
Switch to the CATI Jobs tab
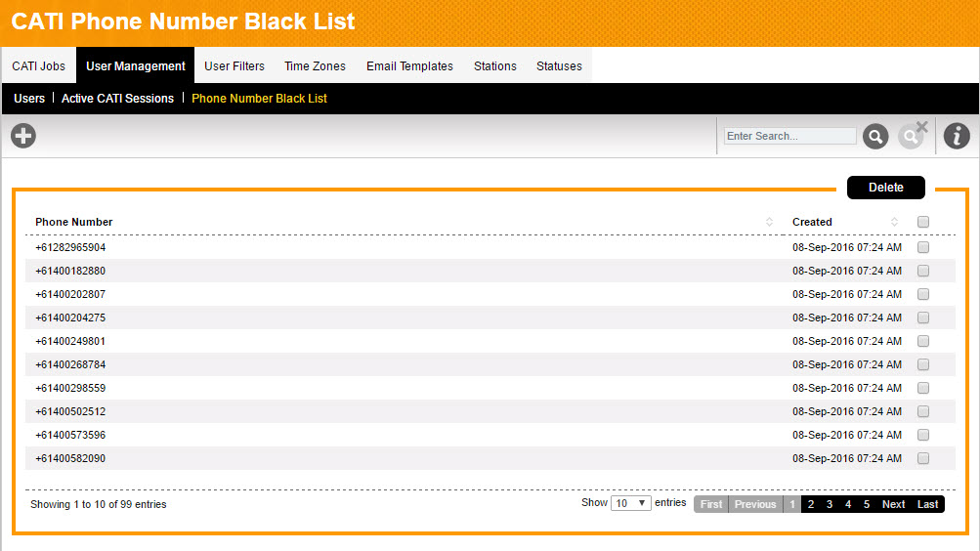[x=39, y=66]
